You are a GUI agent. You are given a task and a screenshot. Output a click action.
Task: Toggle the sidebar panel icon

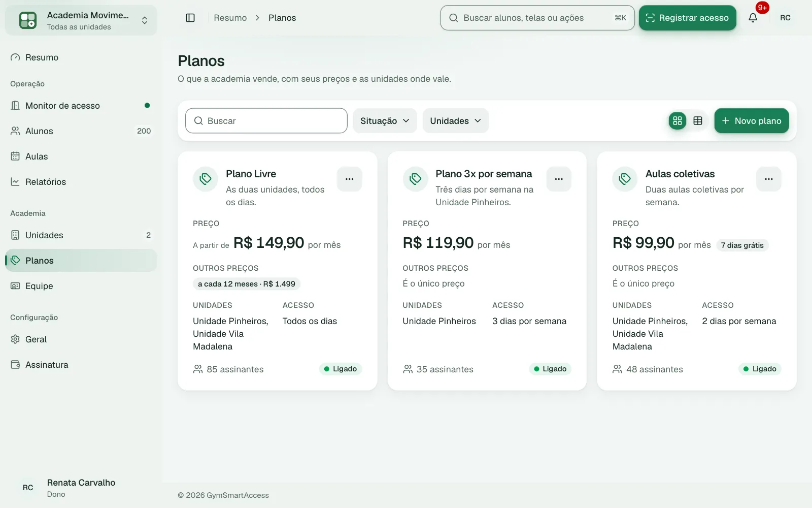pos(190,18)
